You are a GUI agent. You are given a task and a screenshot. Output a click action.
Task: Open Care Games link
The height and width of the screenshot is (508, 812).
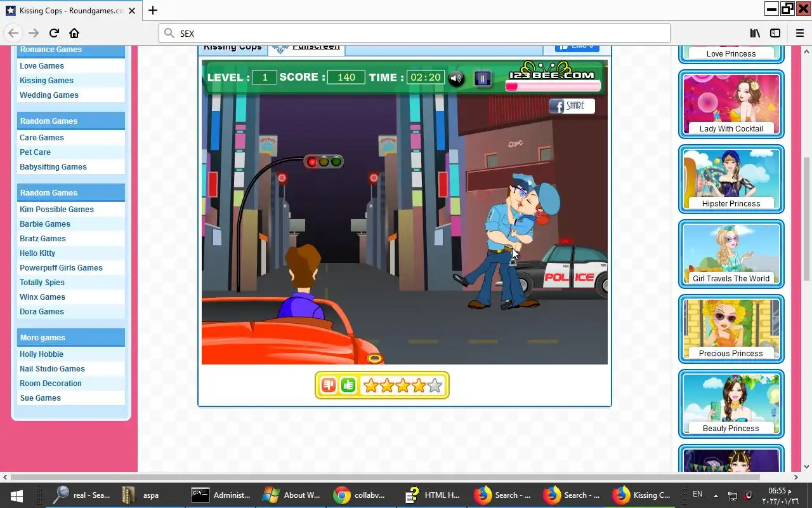click(42, 138)
